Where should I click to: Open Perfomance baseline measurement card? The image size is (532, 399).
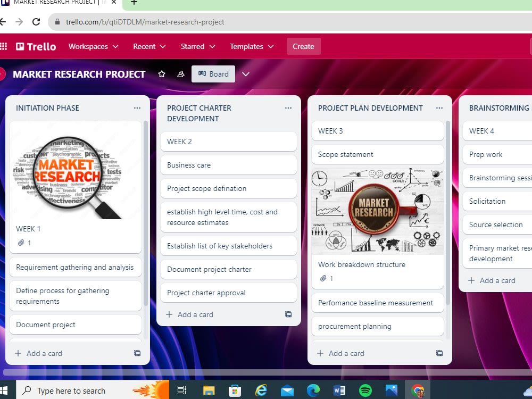click(378, 303)
